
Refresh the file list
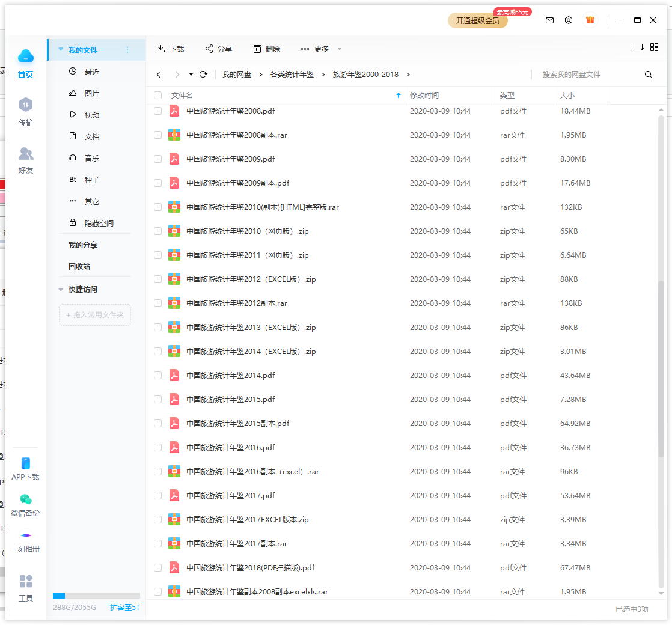(x=203, y=74)
